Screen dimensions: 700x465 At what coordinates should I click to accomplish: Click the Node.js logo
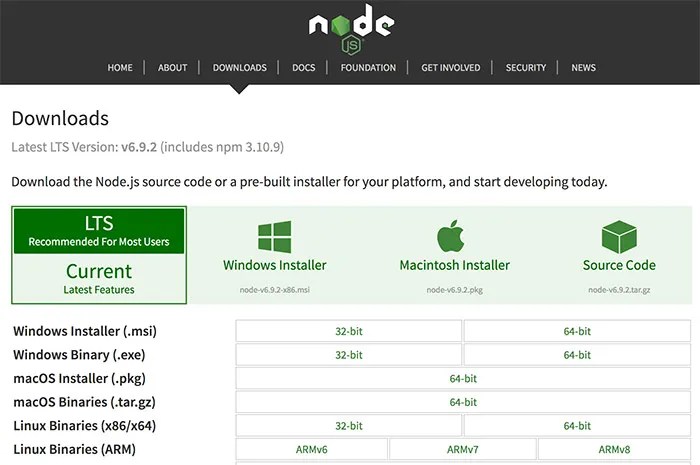(351, 29)
